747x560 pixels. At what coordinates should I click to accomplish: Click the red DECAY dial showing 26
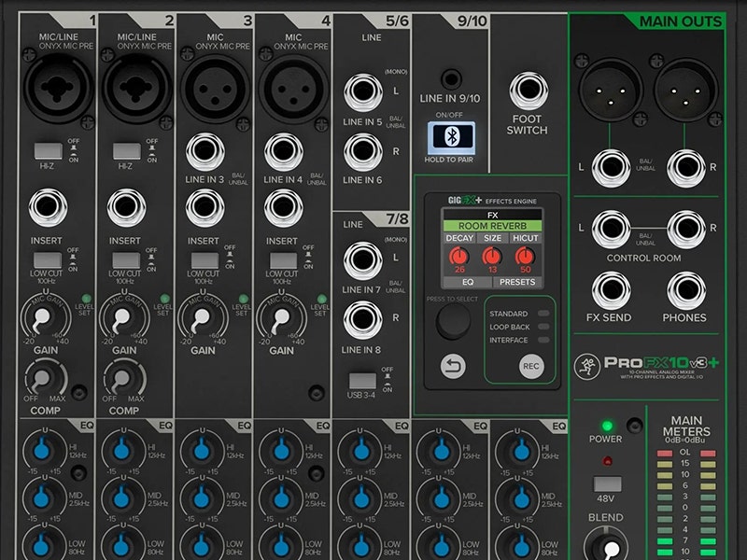tap(458, 256)
